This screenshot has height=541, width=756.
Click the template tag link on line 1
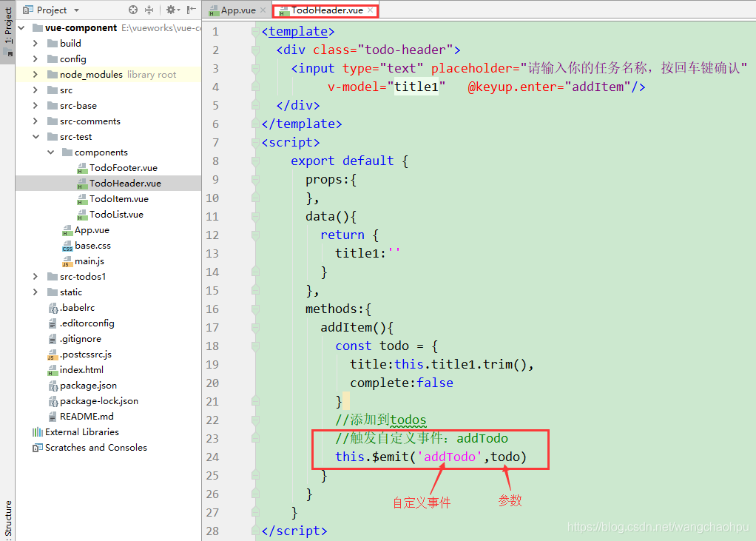point(298,31)
